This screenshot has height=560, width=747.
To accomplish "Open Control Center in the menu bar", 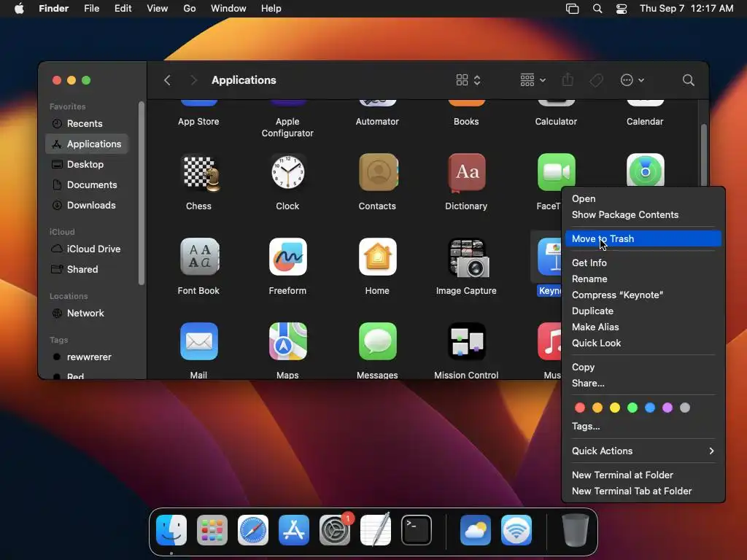I will (622, 9).
